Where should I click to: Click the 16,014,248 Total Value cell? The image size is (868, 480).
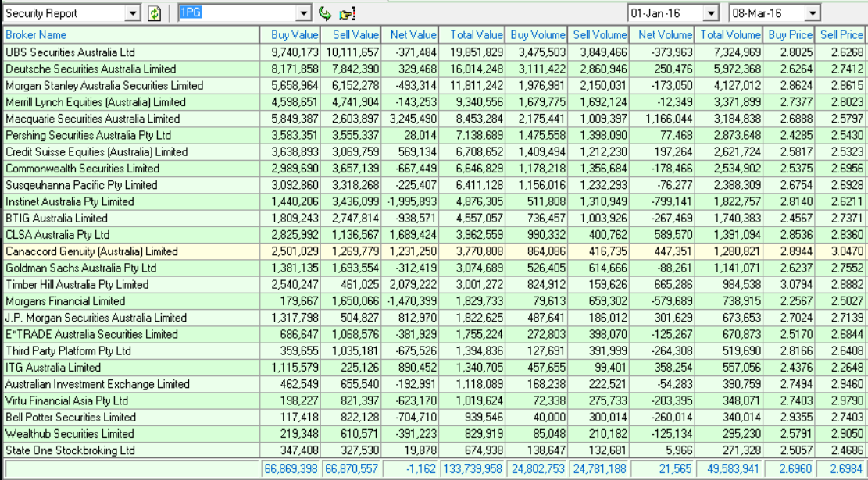tap(472, 69)
